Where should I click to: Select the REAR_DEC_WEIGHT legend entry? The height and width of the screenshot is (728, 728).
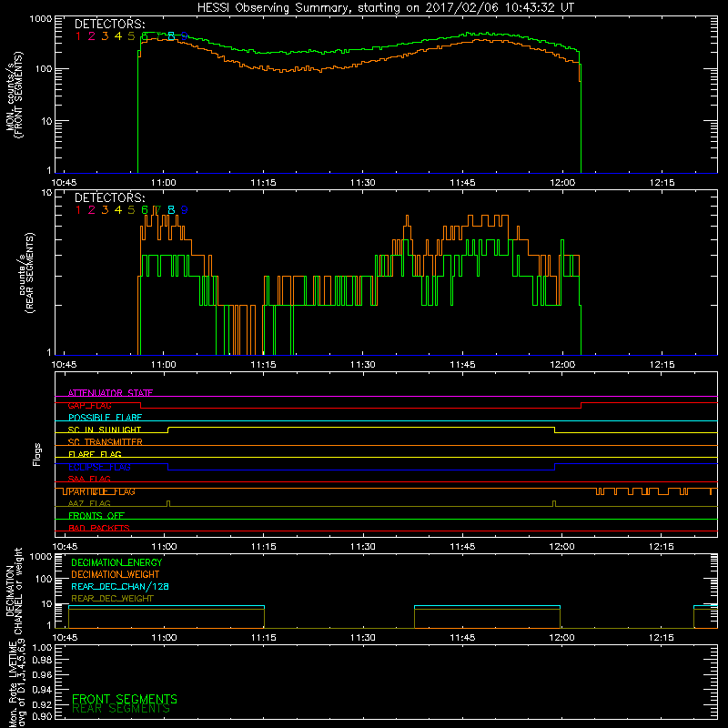[x=112, y=599]
